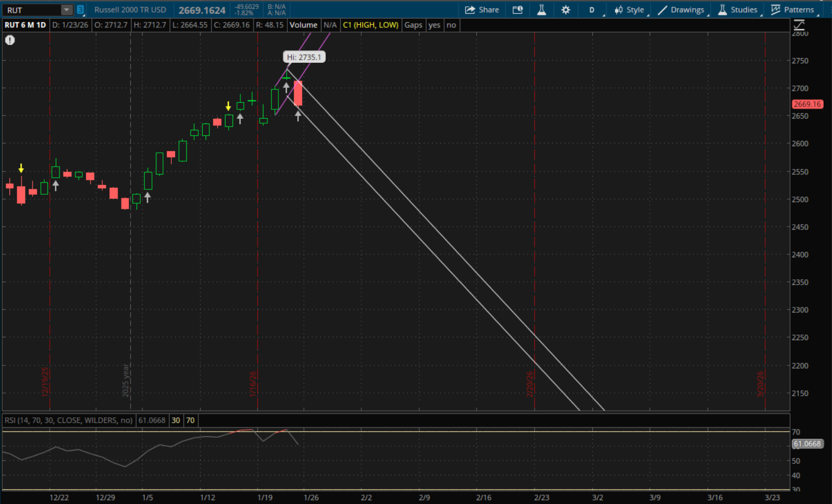
Task: Open the Style menu
Action: click(x=629, y=10)
